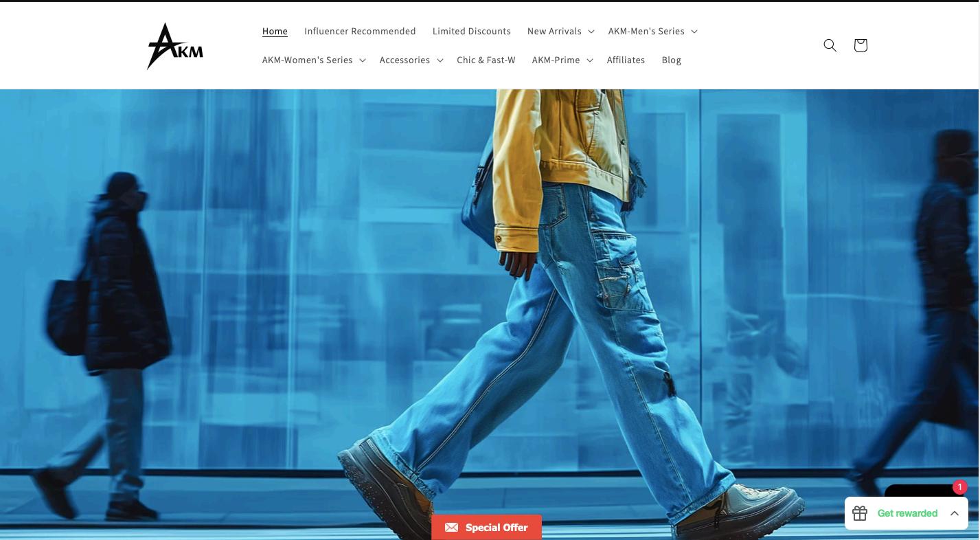Image resolution: width=980 pixels, height=540 pixels.
Task: Open the Influencer Recommended menu item
Action: (x=360, y=32)
